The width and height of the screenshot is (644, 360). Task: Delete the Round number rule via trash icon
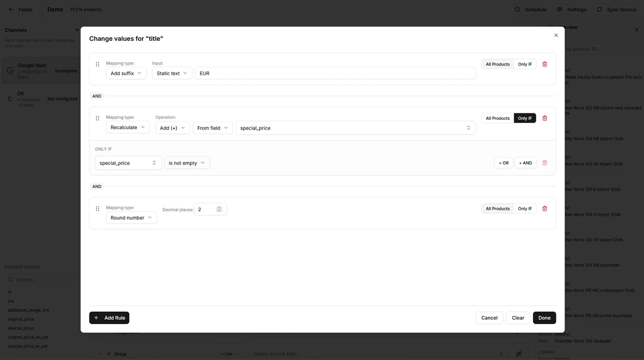(545, 208)
